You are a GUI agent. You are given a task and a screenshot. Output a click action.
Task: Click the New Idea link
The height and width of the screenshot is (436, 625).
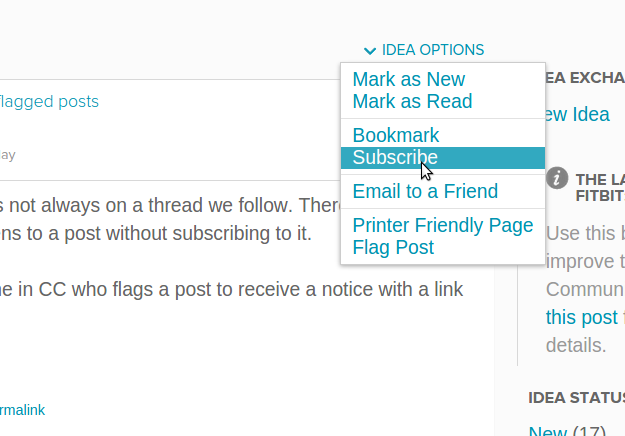pos(577,115)
